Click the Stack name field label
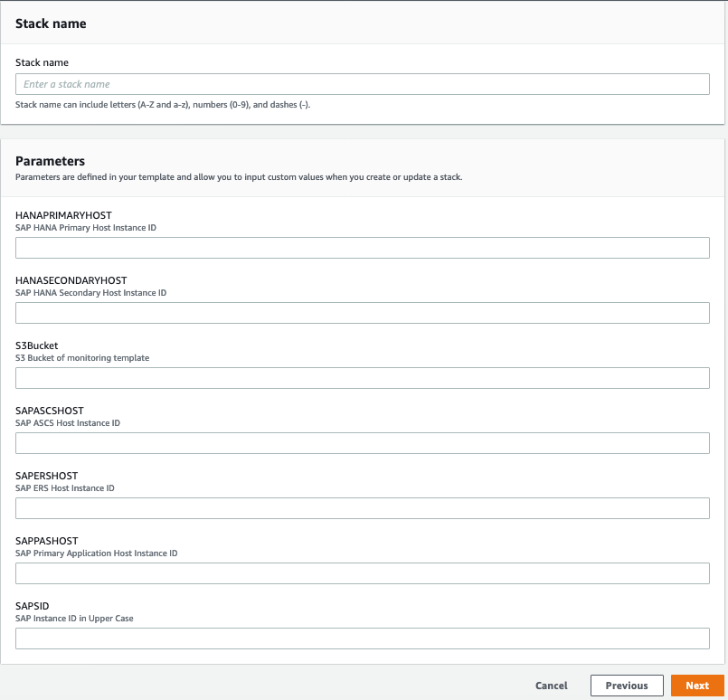Image resolution: width=728 pixels, height=700 pixels. 42,62
